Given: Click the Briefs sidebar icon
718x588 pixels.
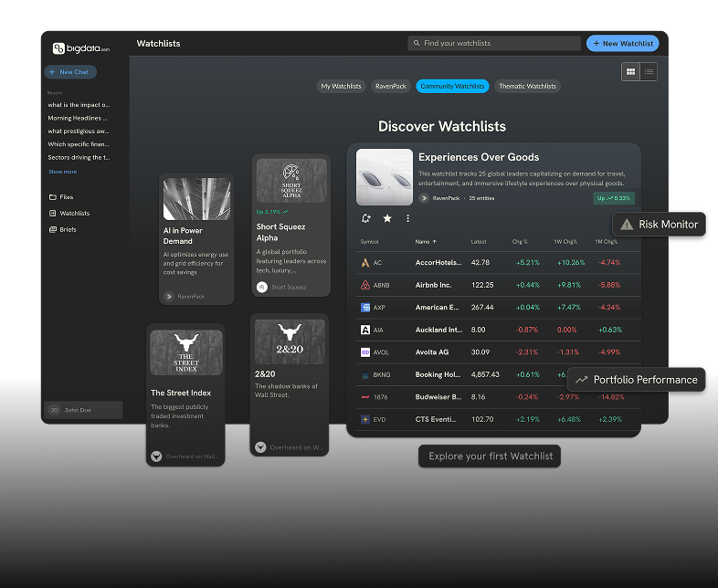Looking at the screenshot, I should (53, 230).
